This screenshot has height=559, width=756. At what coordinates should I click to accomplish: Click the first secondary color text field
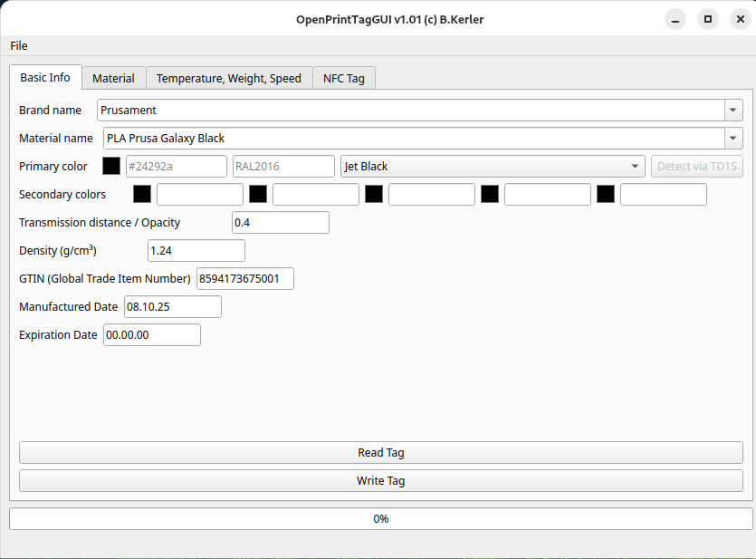(200, 195)
